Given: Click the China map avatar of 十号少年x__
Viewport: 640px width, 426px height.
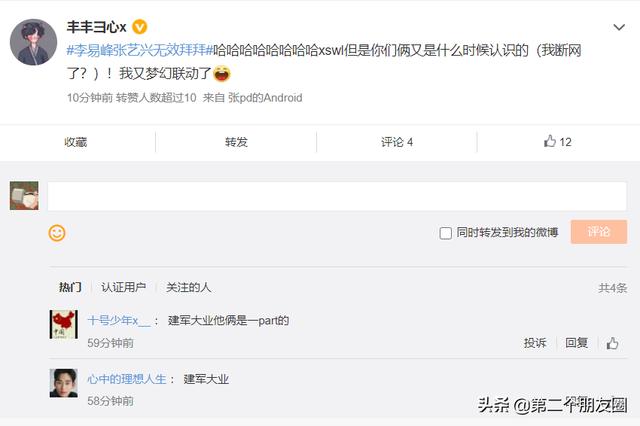Looking at the screenshot, I should click(64, 324).
